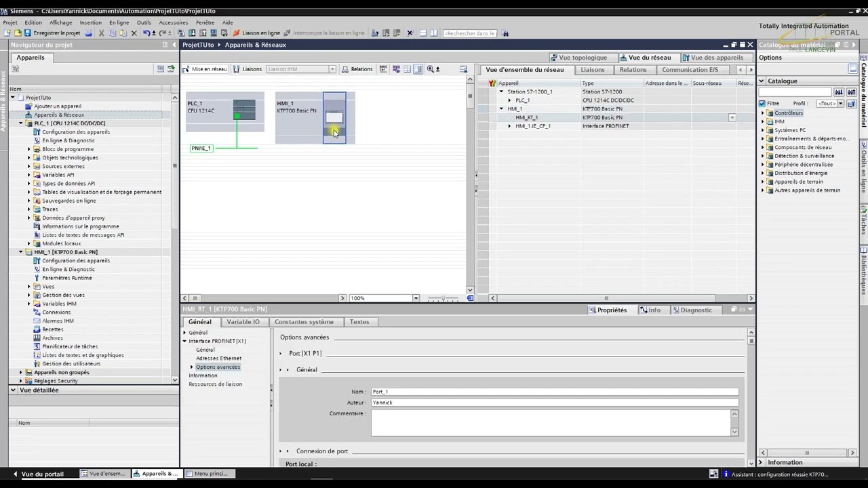
Task: Collapse Station S7-1200_1 row in network overview
Action: (x=501, y=91)
